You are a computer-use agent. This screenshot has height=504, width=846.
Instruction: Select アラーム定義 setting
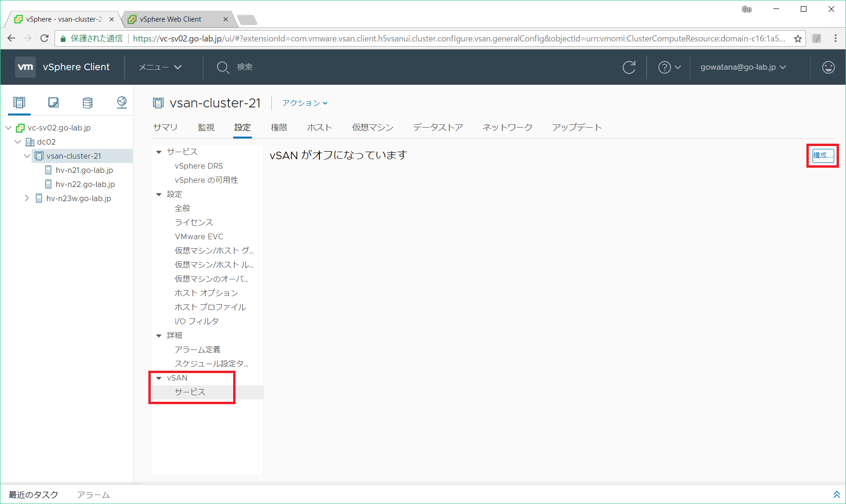click(197, 350)
